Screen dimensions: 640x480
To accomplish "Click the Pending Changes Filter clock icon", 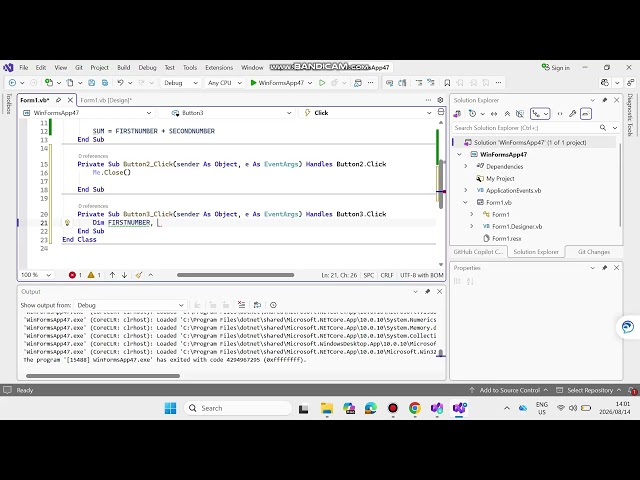I will (x=472, y=114).
